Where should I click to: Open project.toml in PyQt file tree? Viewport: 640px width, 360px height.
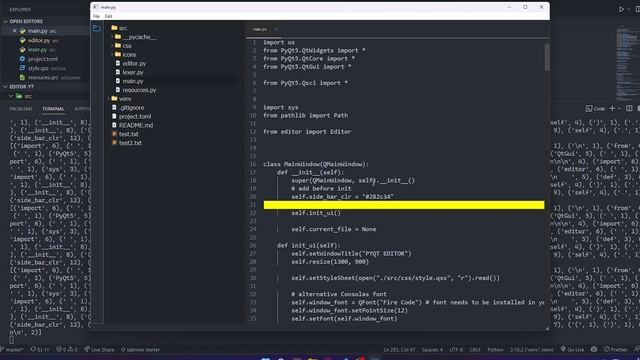point(135,116)
